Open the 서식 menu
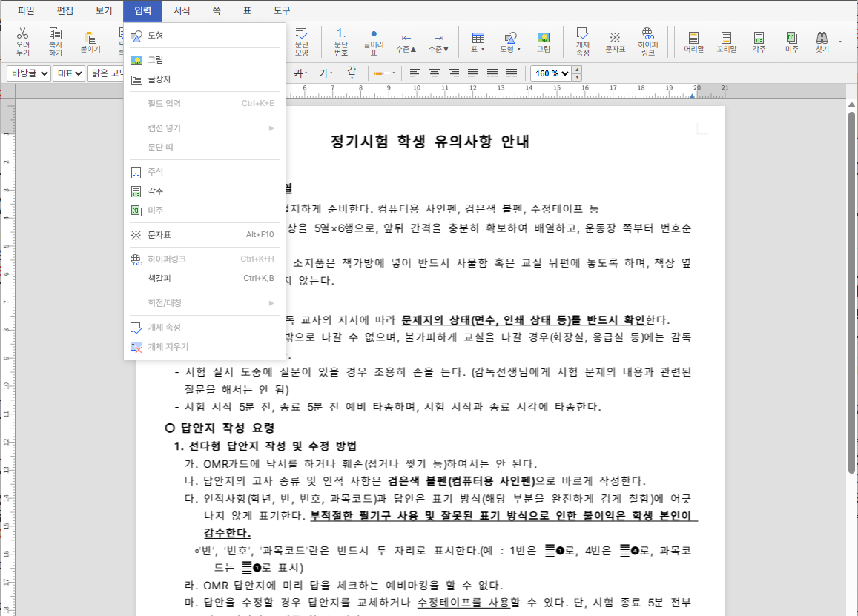 tap(182, 10)
